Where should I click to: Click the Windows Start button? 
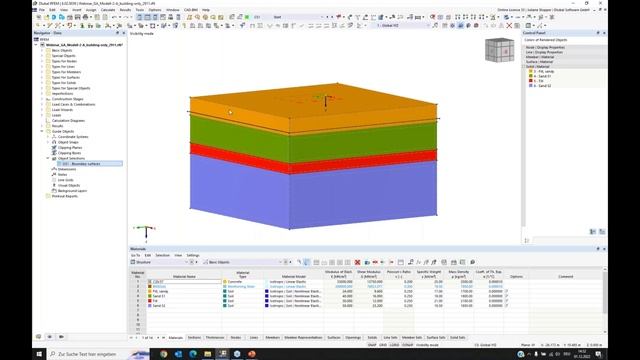click(39, 354)
